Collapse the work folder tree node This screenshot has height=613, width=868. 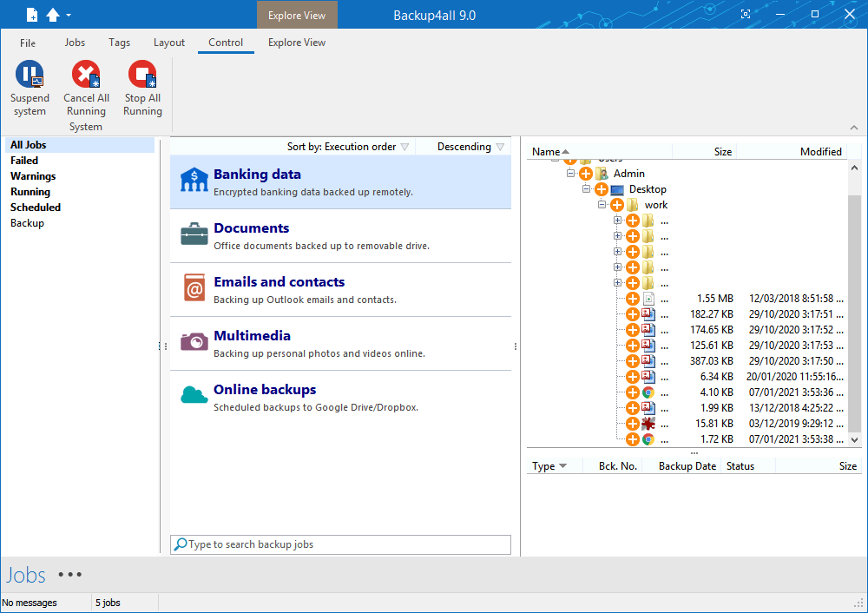click(602, 205)
